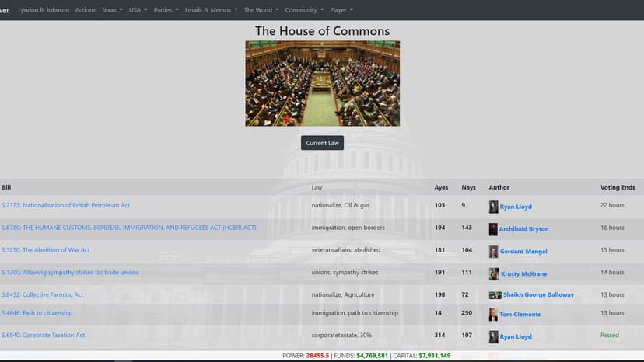Click Krusty McKrane's avatar picture
The image size is (644, 362).
pos(494,273)
